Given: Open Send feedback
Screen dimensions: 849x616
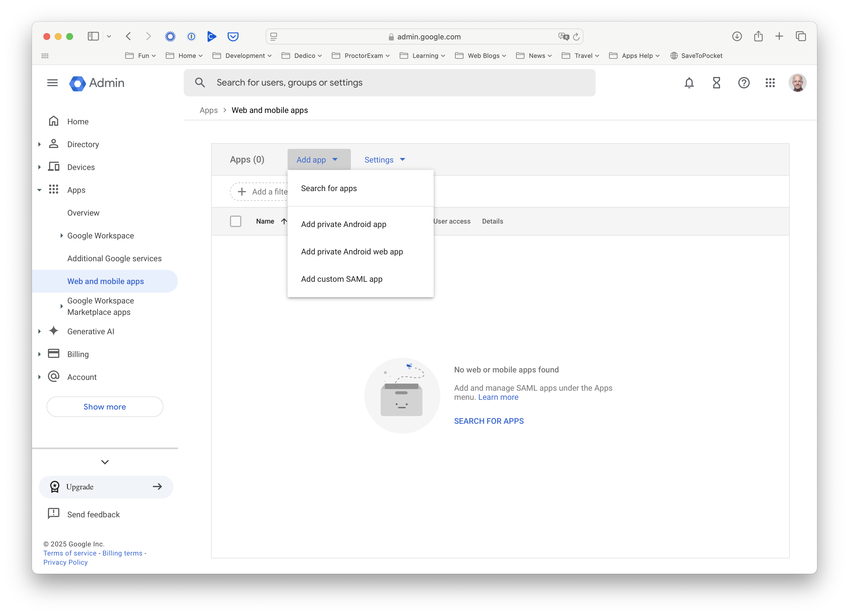Looking at the screenshot, I should tap(84, 514).
